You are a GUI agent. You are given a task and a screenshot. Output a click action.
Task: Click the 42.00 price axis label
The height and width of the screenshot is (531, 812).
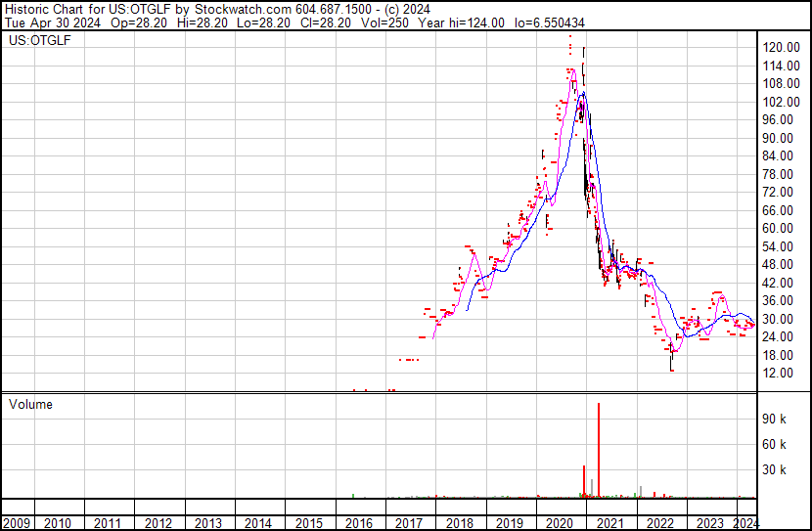(779, 283)
